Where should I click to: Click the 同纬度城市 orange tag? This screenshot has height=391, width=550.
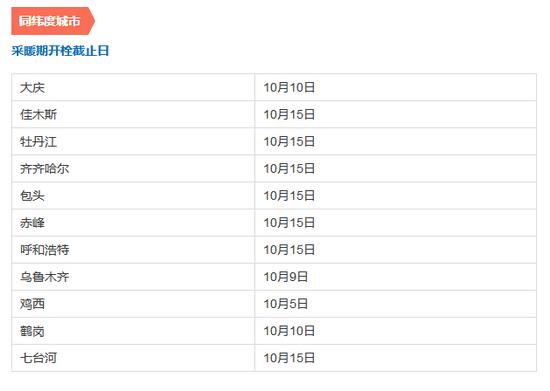coord(53,21)
